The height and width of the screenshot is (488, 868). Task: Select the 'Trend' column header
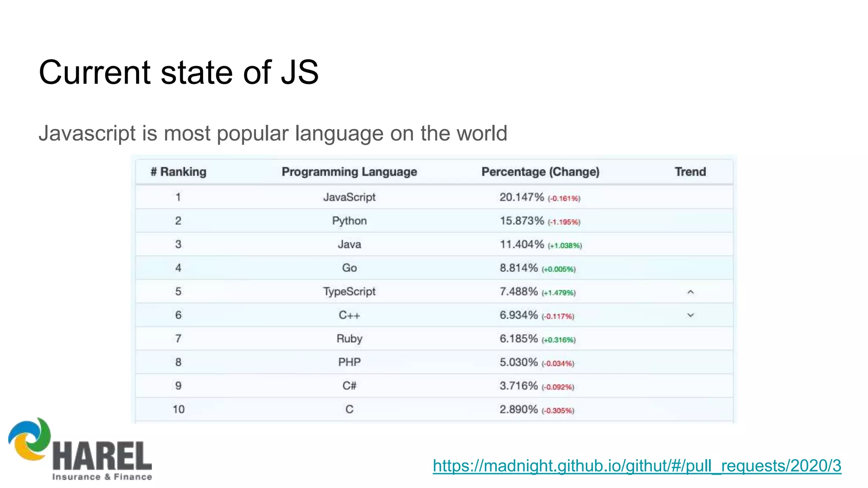tap(690, 172)
